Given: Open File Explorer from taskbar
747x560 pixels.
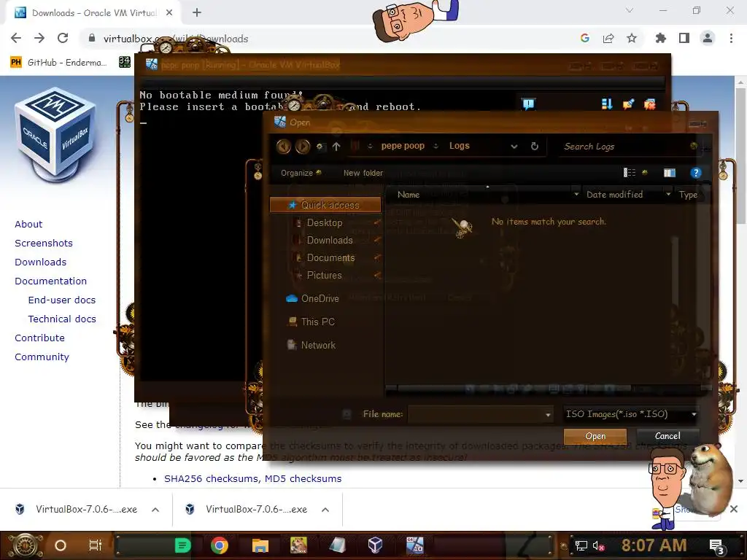Looking at the screenshot, I should point(260,545).
